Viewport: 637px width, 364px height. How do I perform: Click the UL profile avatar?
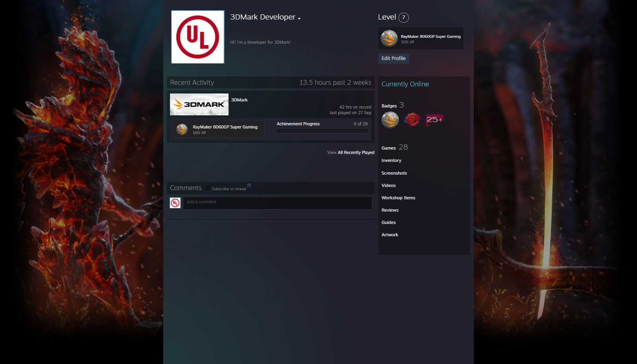point(198,37)
